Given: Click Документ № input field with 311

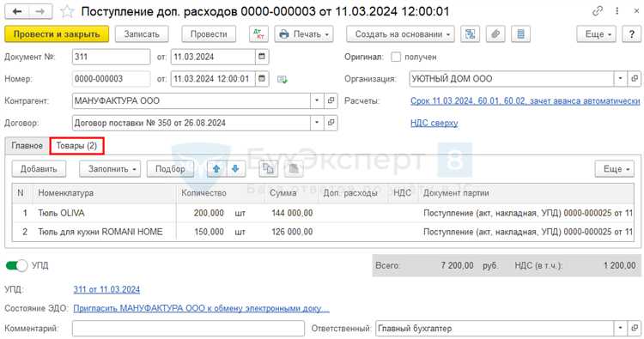Looking at the screenshot, I should (112, 57).
